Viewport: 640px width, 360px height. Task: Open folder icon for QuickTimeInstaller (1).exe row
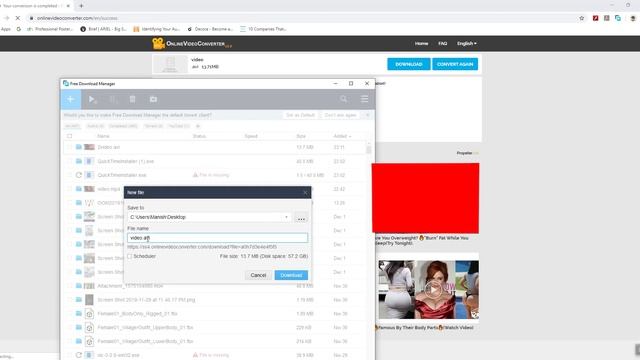tap(79, 161)
